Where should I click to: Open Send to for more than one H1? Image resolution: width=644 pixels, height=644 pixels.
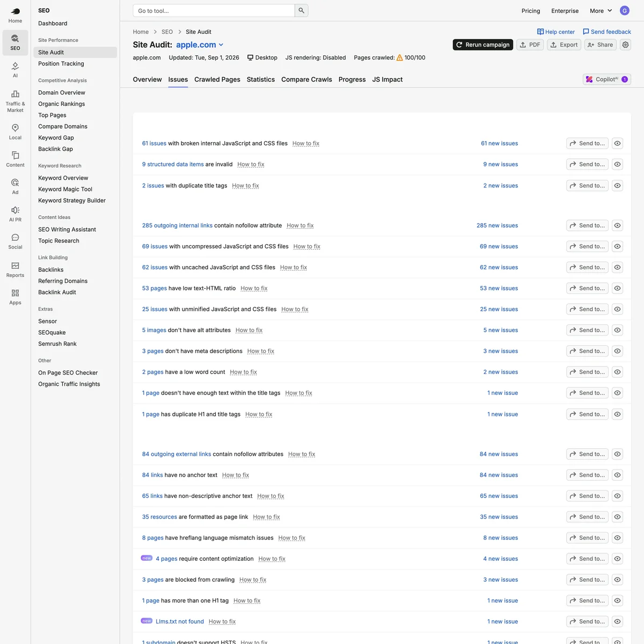point(587,601)
